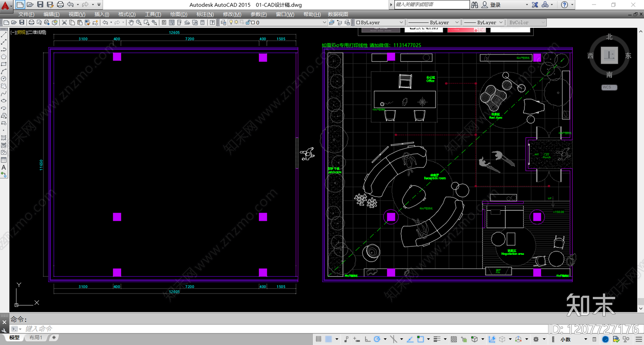The height and width of the screenshot is (345, 644).
Task: Open the ByLayer lineweight dropdown
Action: tap(483, 23)
